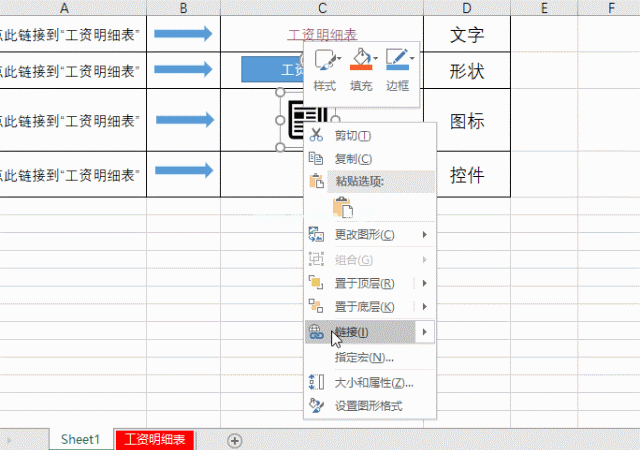The width and height of the screenshot is (640, 450).
Task: Switch to the Sheet1 tab
Action: (80, 439)
